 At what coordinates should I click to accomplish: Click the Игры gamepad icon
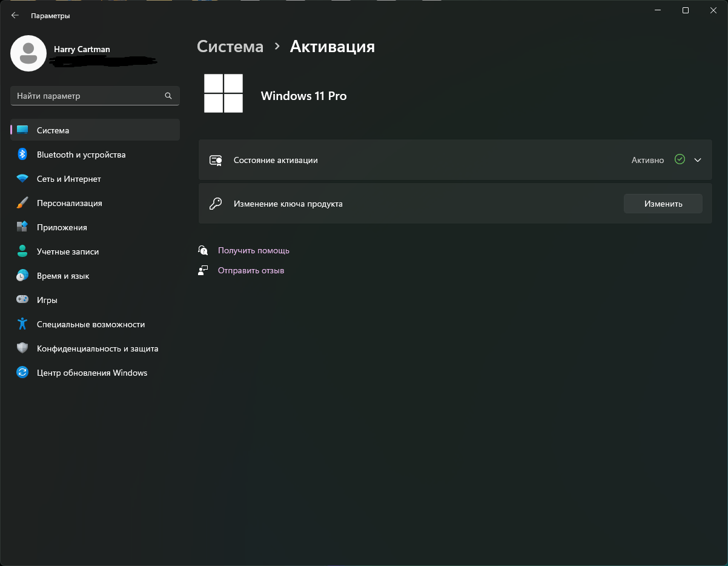pos(22,299)
